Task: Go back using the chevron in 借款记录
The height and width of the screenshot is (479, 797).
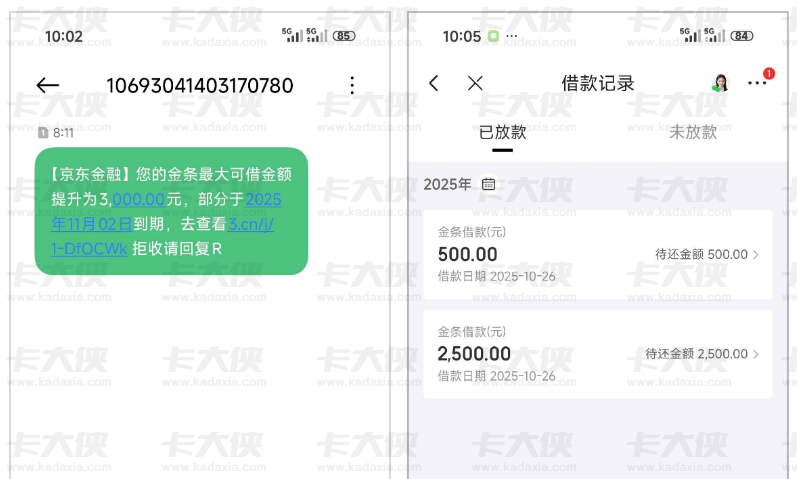Action: click(x=434, y=83)
